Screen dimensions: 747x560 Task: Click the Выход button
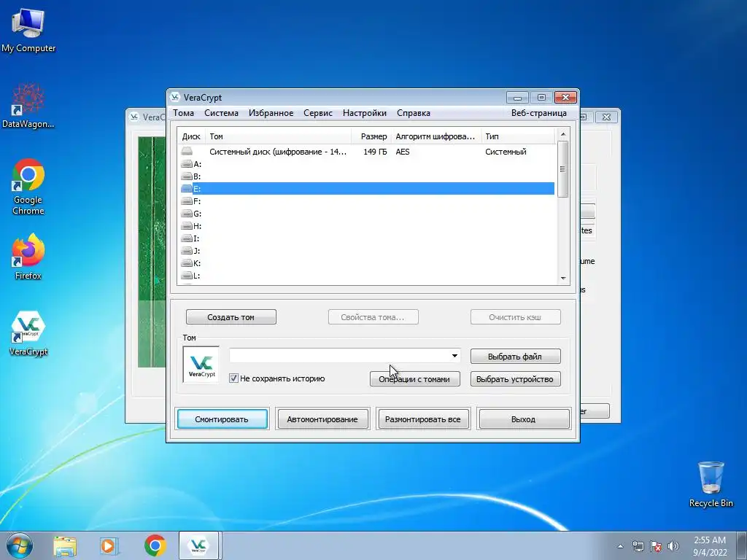[x=524, y=419]
